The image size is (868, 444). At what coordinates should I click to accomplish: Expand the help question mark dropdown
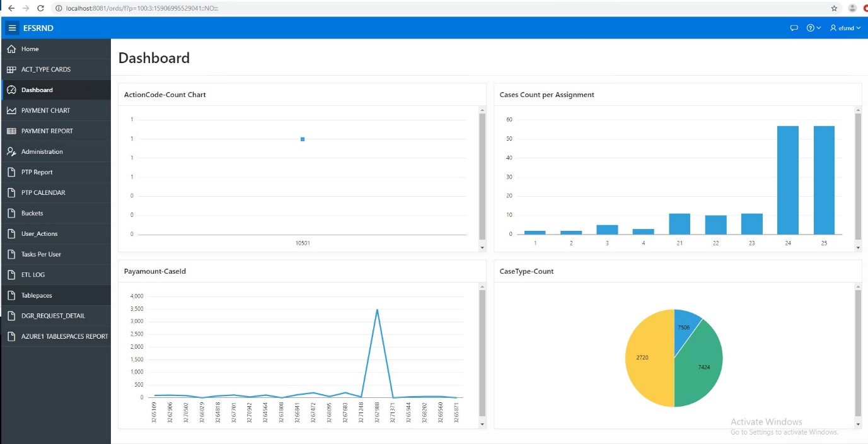click(813, 28)
